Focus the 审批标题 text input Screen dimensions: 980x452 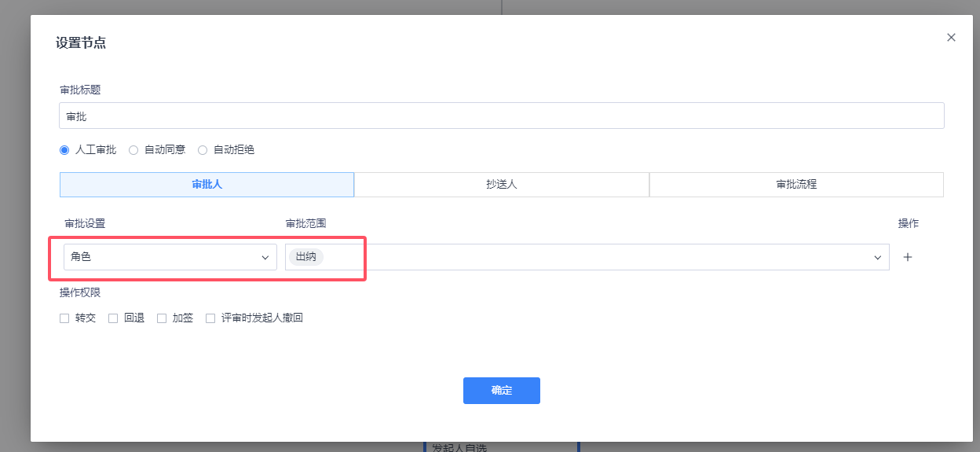pos(501,116)
